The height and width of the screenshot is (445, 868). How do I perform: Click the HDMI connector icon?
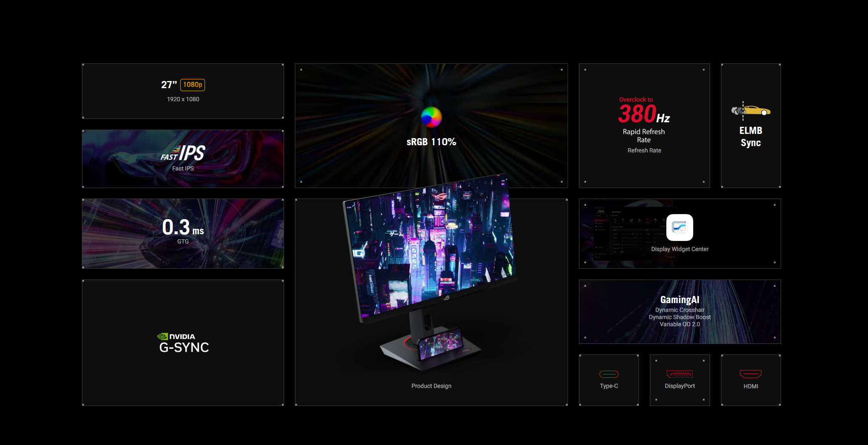(750, 374)
